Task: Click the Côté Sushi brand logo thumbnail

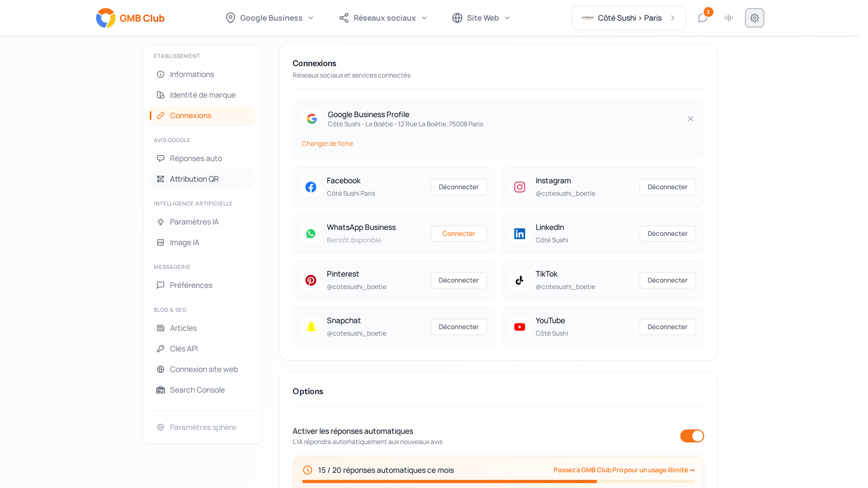Action: pos(588,18)
